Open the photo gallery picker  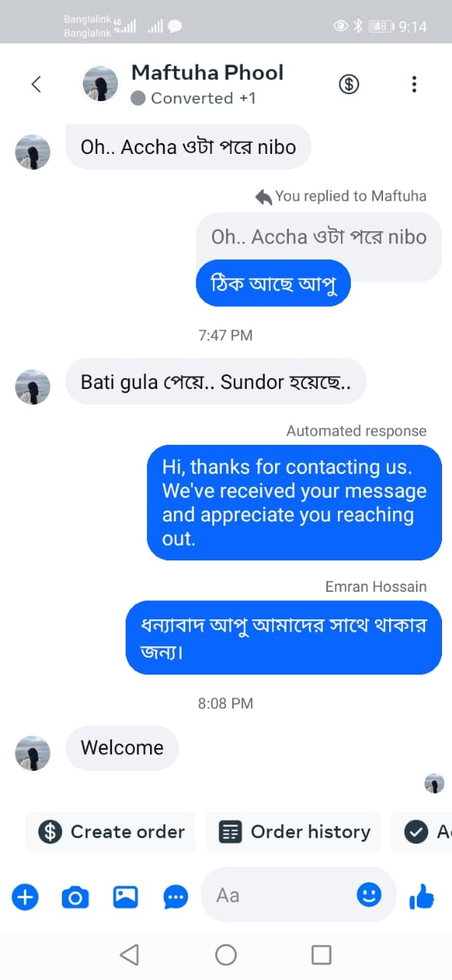[x=125, y=897]
